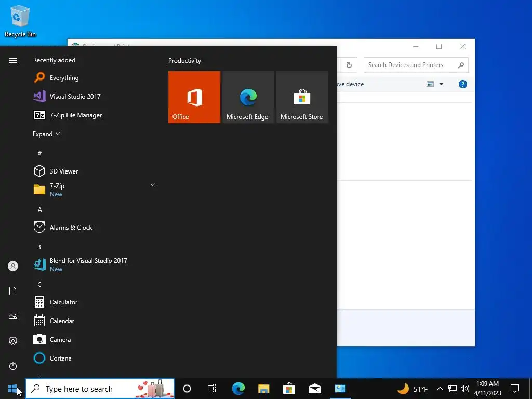Open the Power options menu

13,366
